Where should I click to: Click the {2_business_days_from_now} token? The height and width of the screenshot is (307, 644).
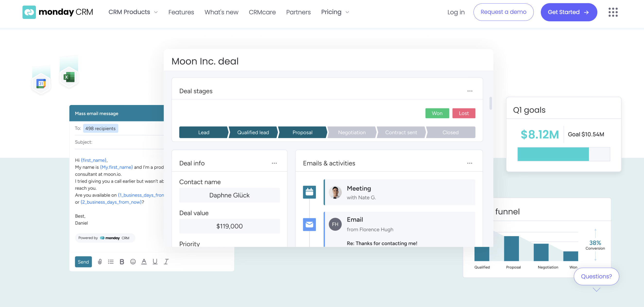(111, 202)
